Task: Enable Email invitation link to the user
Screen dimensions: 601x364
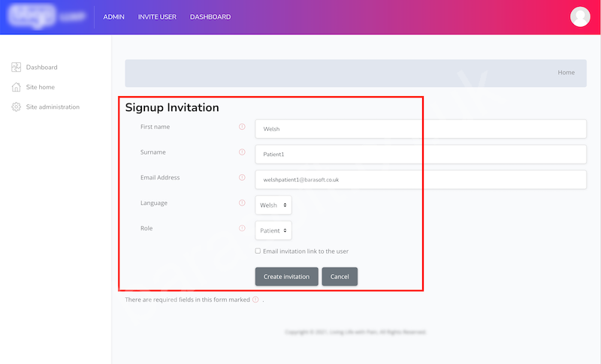Action: coord(258,251)
